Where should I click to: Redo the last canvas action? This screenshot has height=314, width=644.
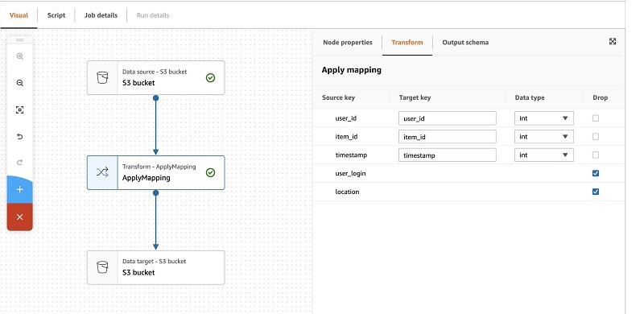[19, 163]
